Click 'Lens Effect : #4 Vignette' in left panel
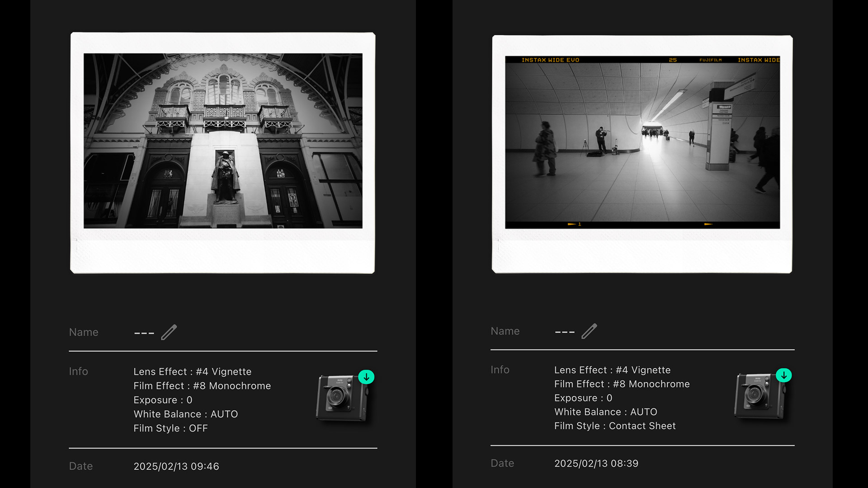Image resolution: width=868 pixels, height=488 pixels. (192, 371)
